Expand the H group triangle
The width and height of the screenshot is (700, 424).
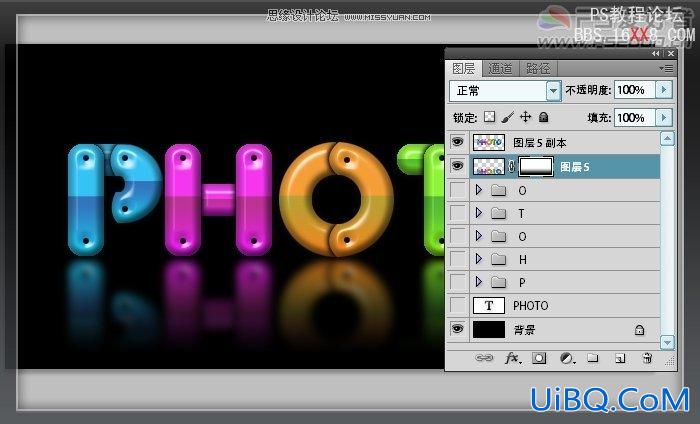[x=479, y=259]
